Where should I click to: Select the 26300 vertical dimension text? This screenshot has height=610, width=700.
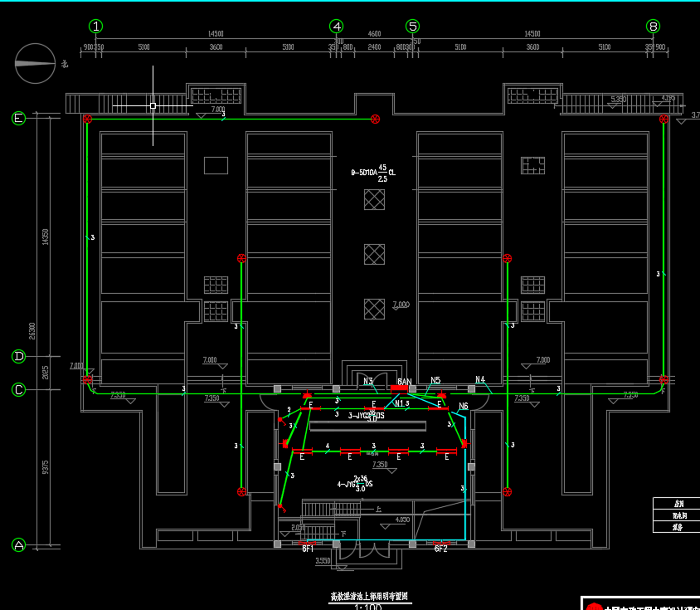(32, 331)
